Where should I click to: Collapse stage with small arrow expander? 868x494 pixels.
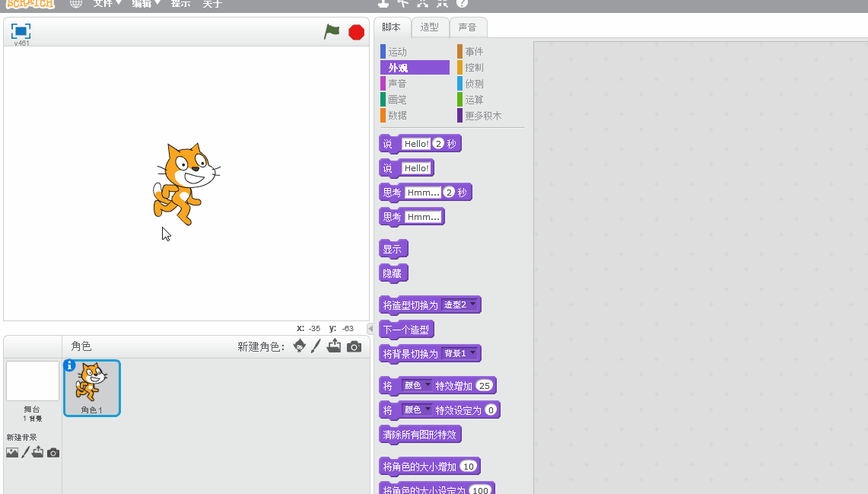click(370, 328)
